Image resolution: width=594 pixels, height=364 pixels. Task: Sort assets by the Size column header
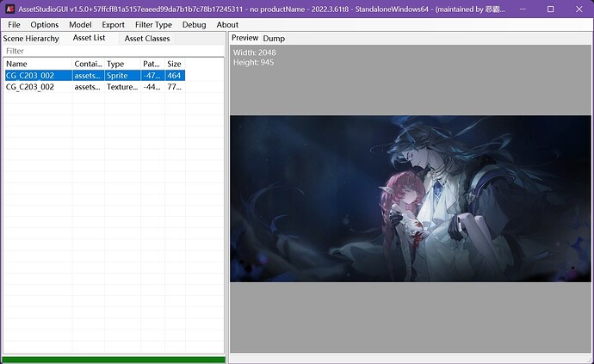[174, 64]
